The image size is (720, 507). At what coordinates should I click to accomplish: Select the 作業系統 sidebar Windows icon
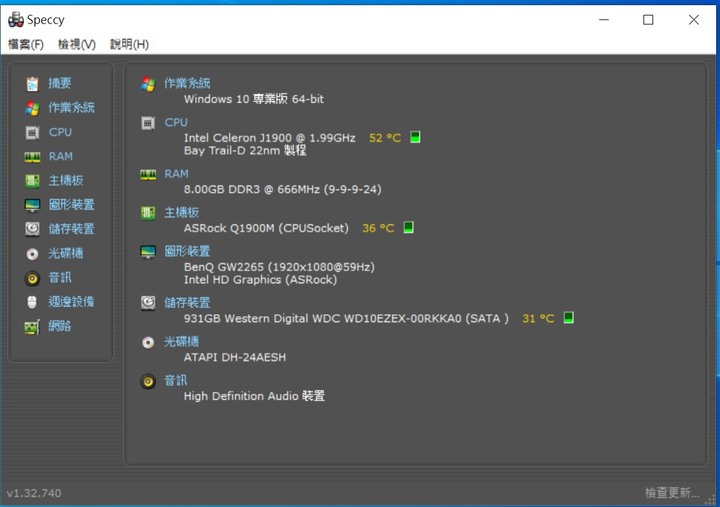(32, 108)
